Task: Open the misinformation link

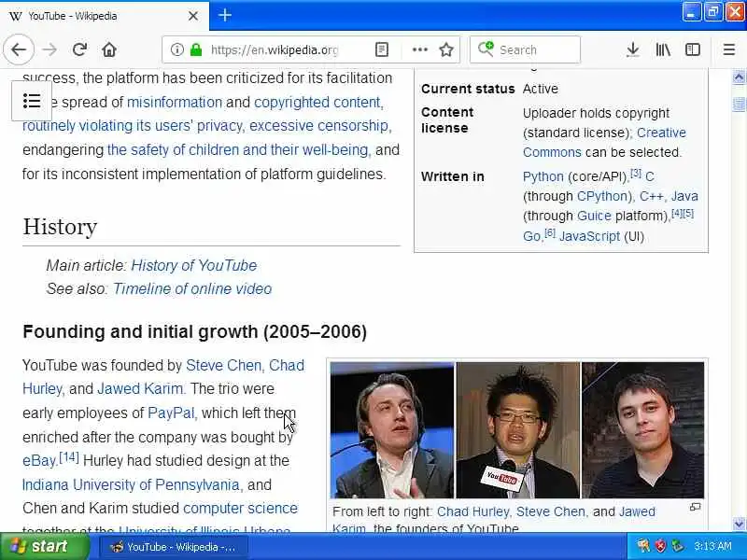Action: (x=175, y=102)
